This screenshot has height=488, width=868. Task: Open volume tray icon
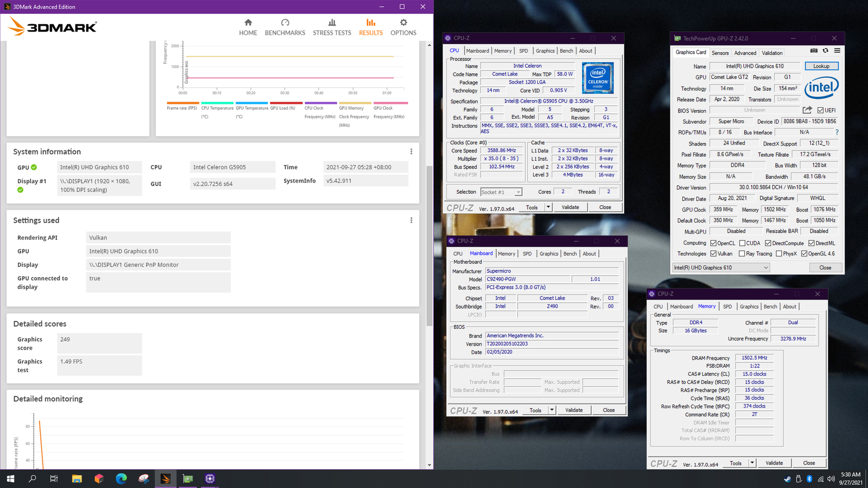pos(831,479)
